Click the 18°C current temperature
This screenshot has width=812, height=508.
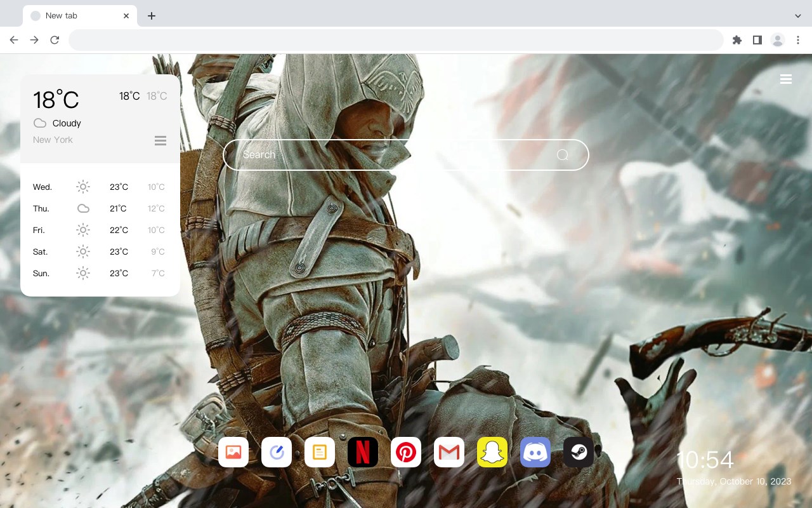(x=56, y=100)
